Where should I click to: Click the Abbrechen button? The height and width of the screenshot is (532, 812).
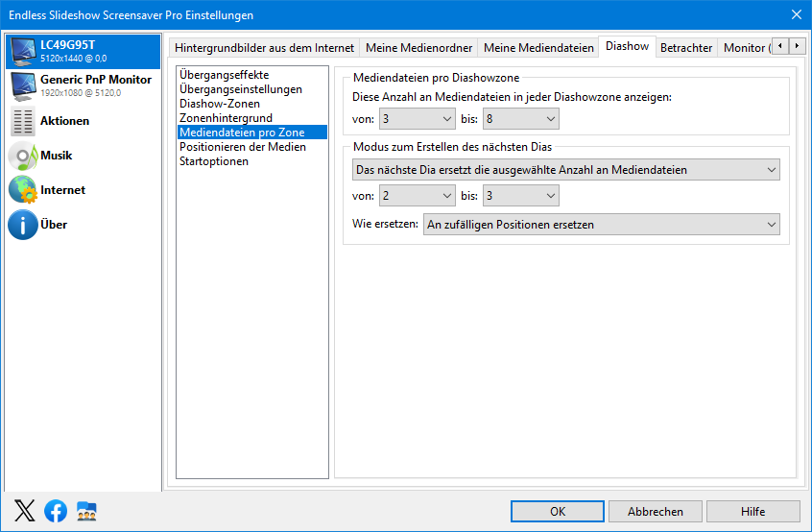(656, 511)
